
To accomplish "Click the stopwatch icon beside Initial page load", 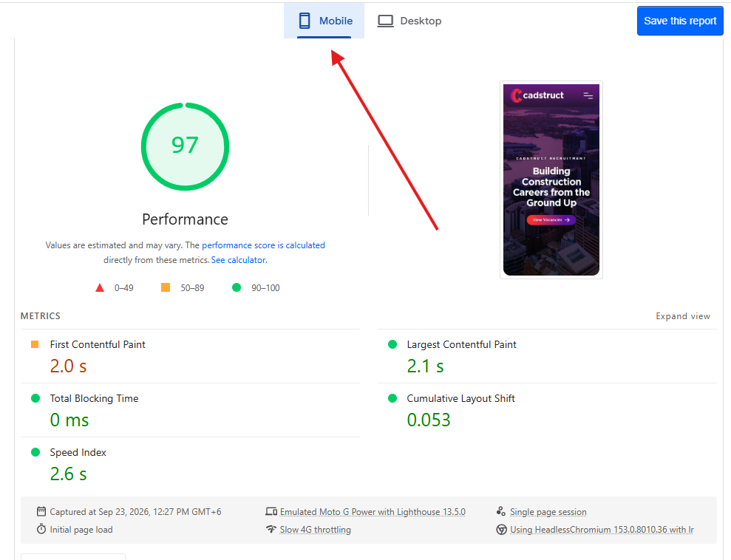I will click(41, 529).
